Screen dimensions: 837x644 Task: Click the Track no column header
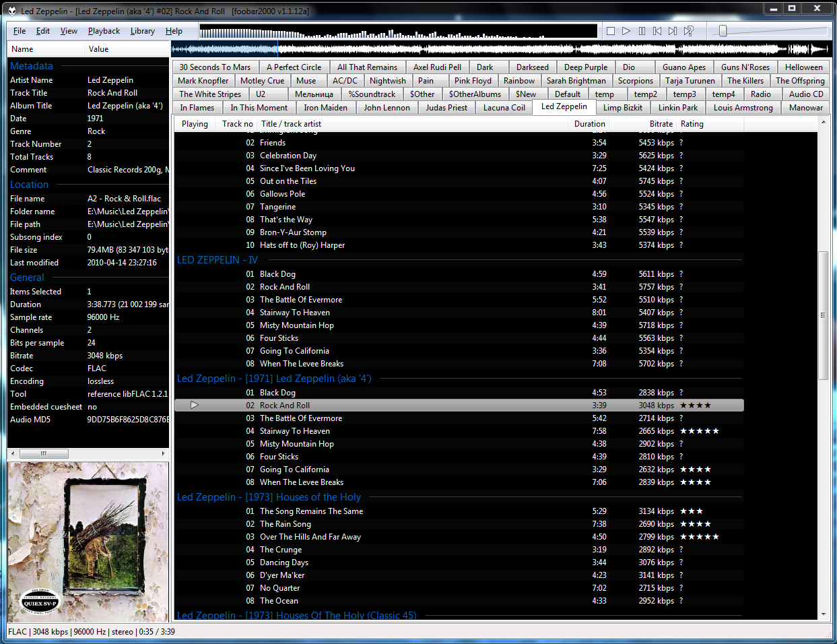click(x=238, y=124)
